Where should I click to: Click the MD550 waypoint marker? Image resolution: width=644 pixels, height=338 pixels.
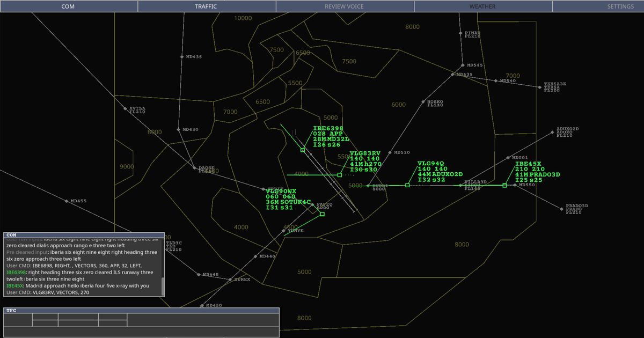click(515, 185)
